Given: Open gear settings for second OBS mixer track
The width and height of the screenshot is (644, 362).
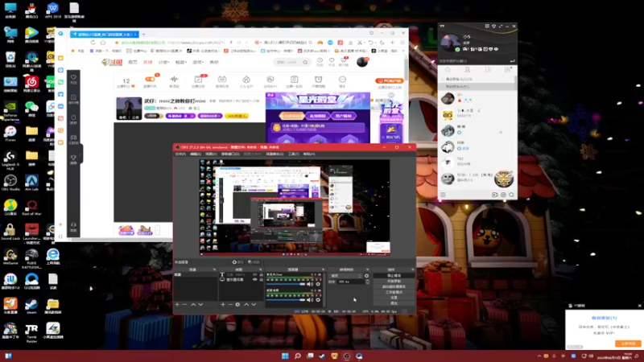Looking at the screenshot, I should (x=318, y=299).
